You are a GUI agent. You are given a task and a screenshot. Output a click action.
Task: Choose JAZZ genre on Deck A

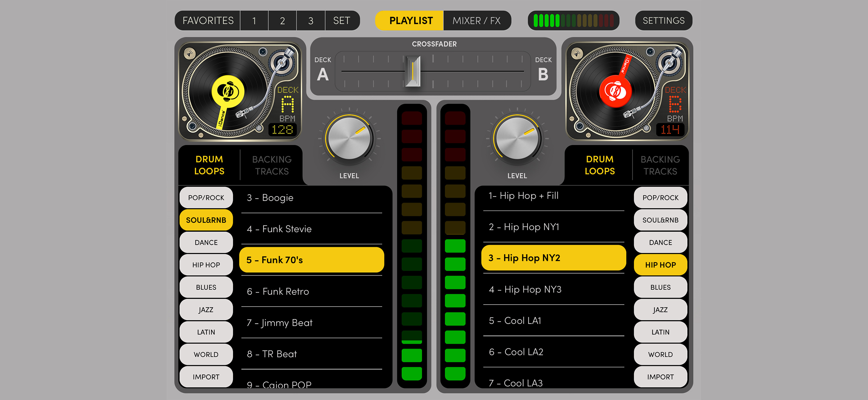[206, 309]
